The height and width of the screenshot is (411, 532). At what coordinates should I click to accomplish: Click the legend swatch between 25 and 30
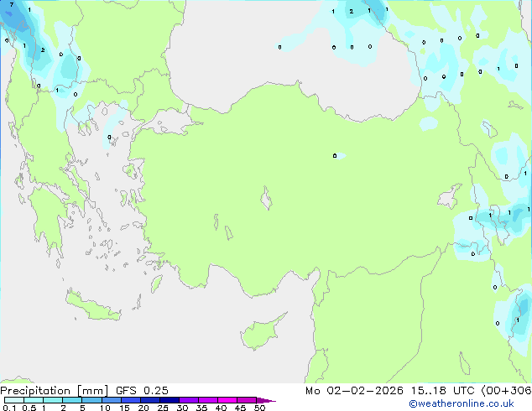(x=170, y=400)
